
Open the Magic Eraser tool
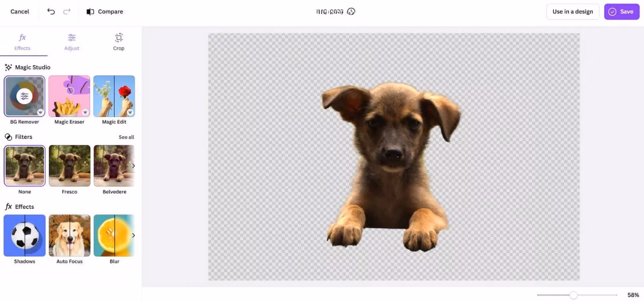click(69, 96)
